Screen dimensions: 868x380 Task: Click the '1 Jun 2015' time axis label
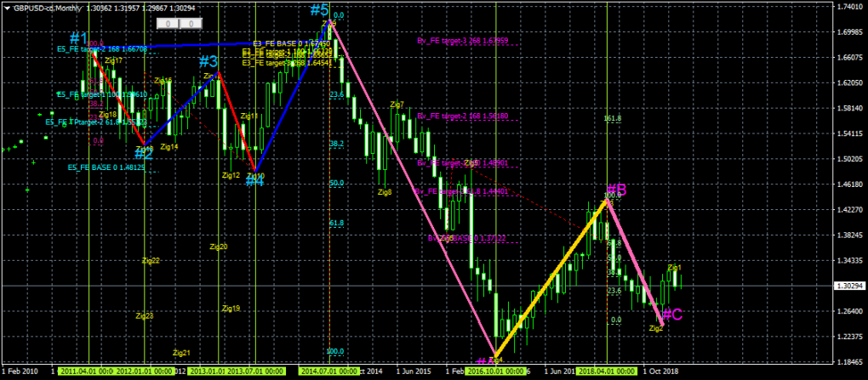414,371
